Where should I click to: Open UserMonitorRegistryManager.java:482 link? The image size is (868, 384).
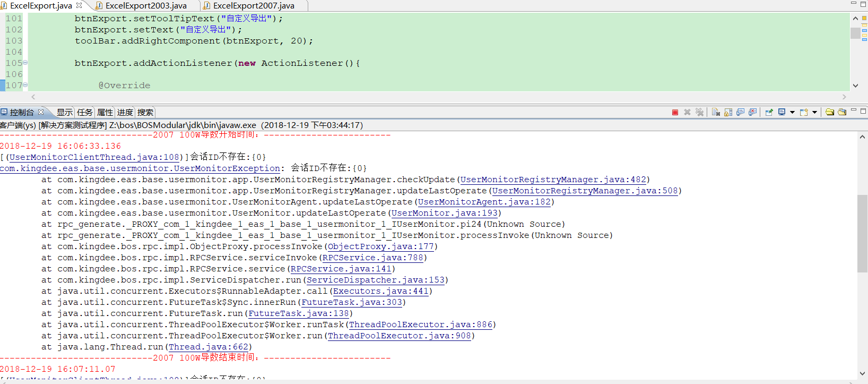(553, 180)
